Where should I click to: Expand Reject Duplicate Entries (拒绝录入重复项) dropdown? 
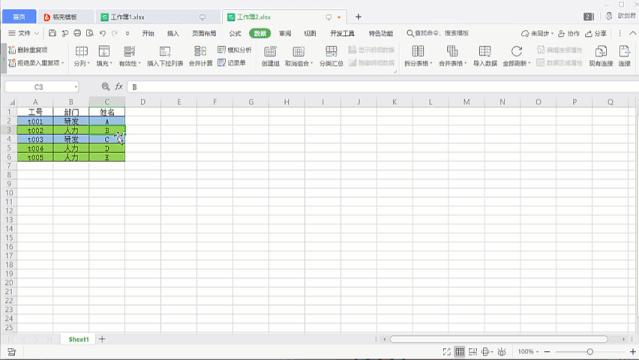tap(63, 63)
